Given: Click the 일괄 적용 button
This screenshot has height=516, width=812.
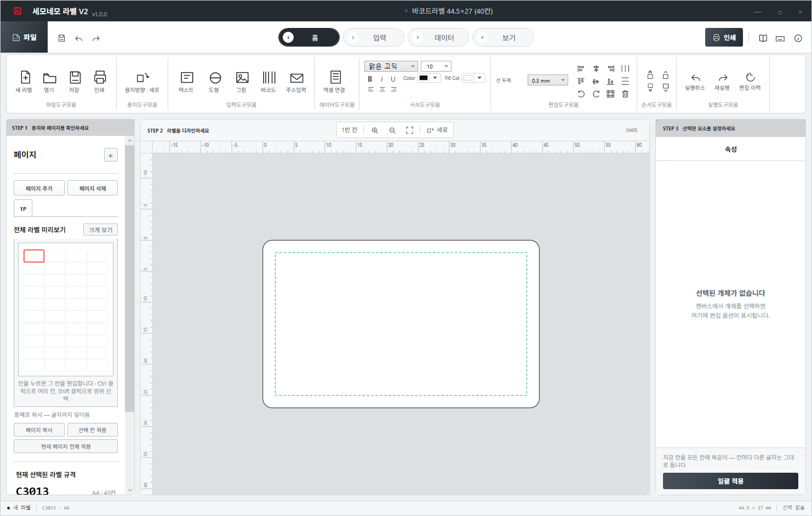Looking at the screenshot, I should [730, 481].
